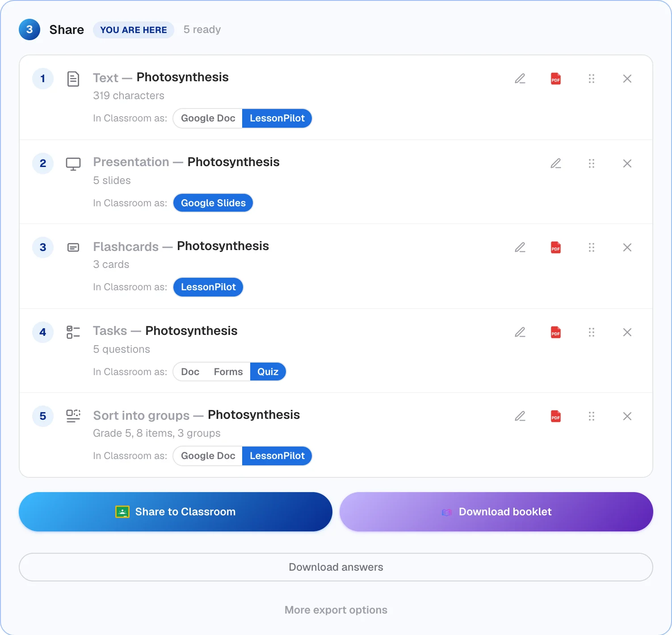The width and height of the screenshot is (672, 635).
Task: Select Google Slides for the Presentation
Action: tap(213, 203)
